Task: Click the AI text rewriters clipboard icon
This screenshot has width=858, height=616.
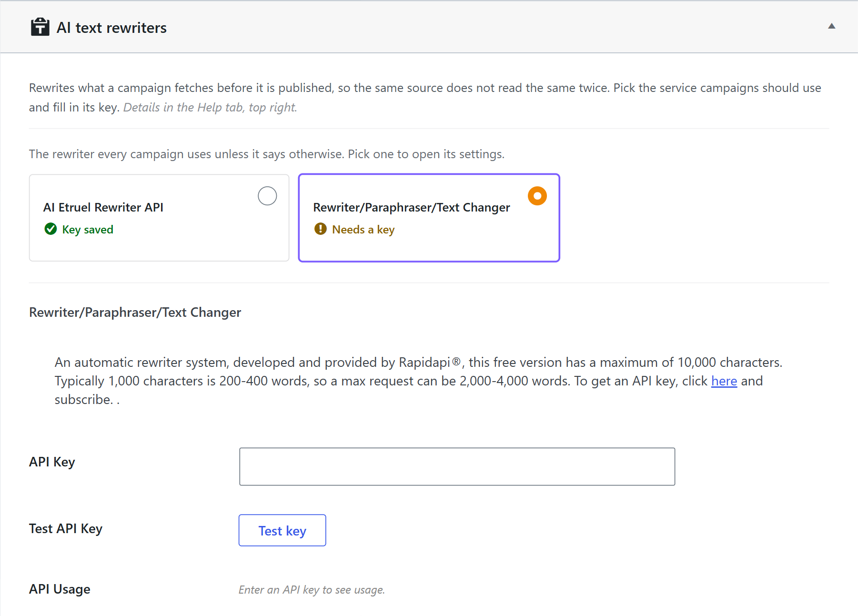Action: click(x=40, y=27)
